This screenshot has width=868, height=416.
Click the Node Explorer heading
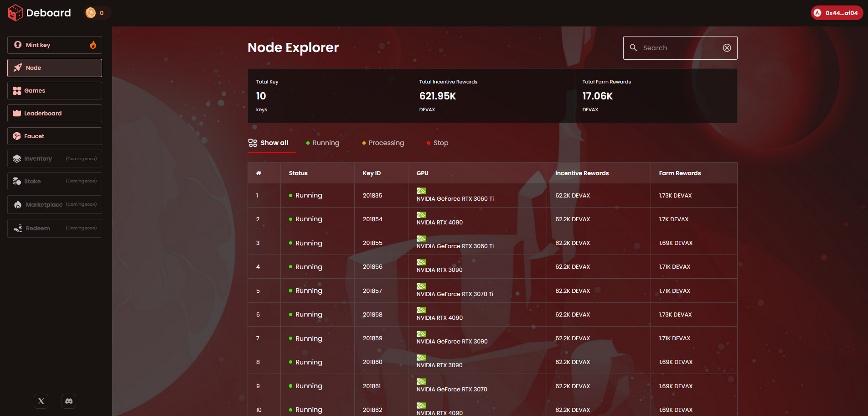point(293,47)
